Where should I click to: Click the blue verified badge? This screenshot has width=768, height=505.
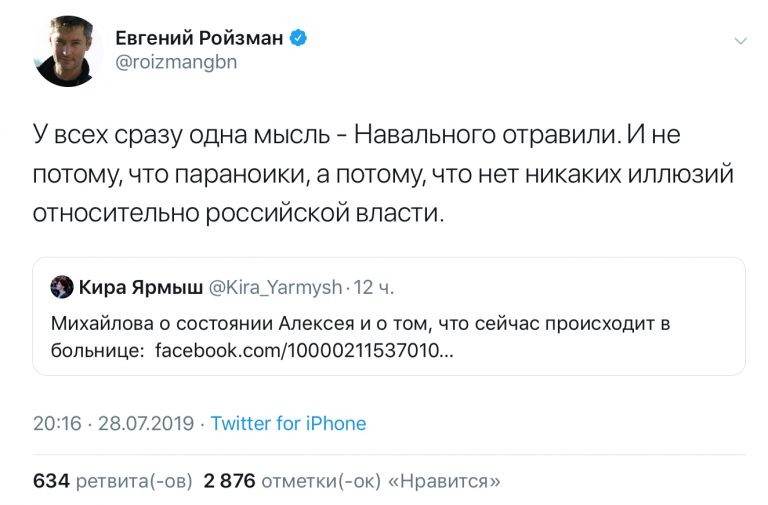(x=298, y=39)
